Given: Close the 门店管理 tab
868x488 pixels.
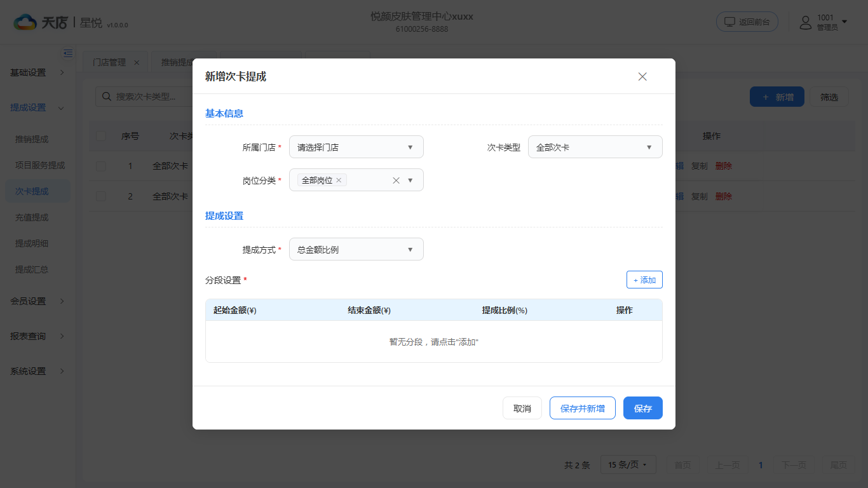Looking at the screenshot, I should (137, 62).
